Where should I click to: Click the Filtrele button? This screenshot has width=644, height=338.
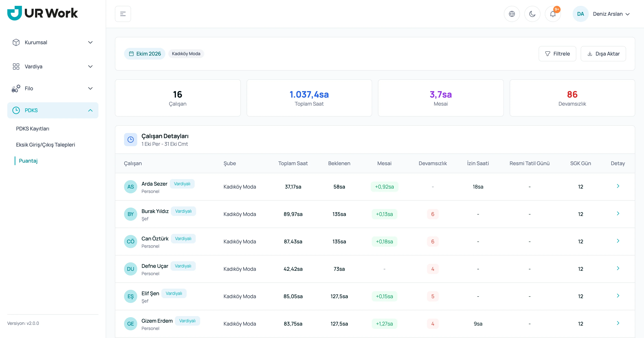(557, 54)
